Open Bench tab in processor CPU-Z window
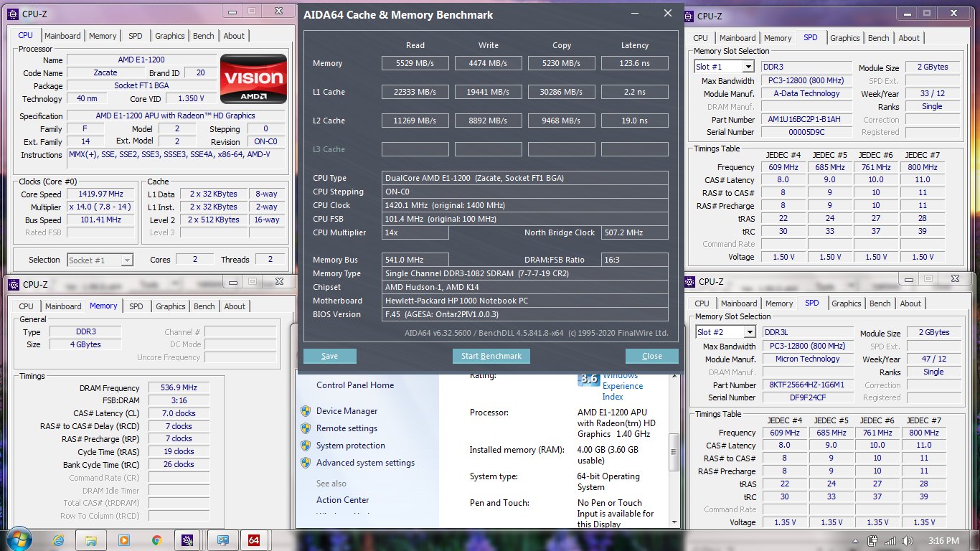Viewport: 980px width, 551px height. [x=204, y=36]
